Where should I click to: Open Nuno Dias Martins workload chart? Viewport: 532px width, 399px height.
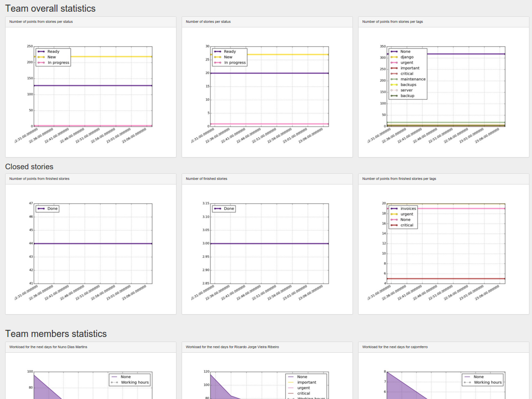click(91, 380)
